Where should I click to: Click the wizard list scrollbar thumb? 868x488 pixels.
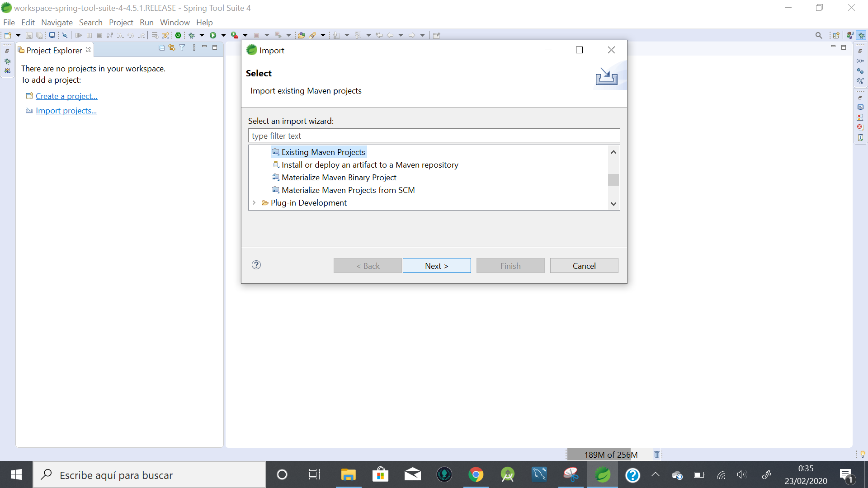point(613,180)
